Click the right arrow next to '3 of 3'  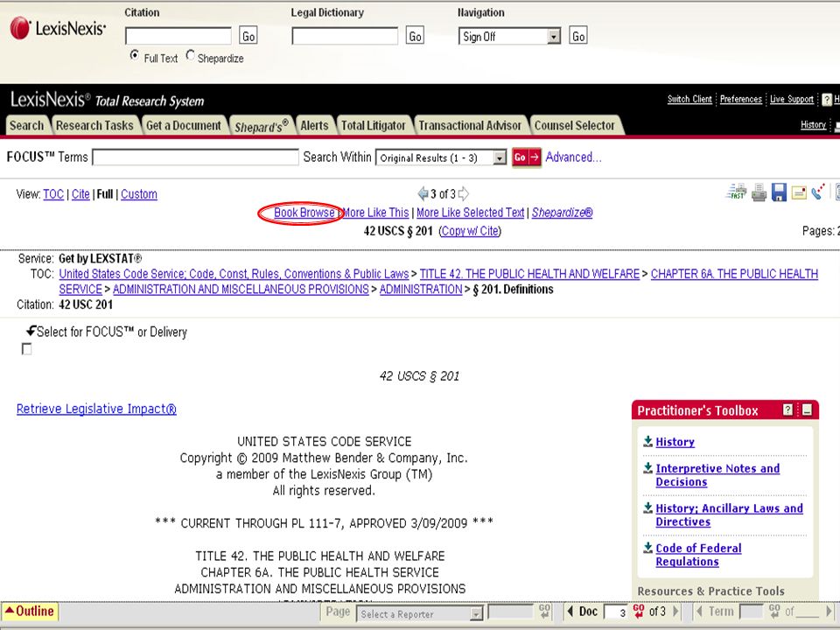pyautogui.click(x=464, y=193)
